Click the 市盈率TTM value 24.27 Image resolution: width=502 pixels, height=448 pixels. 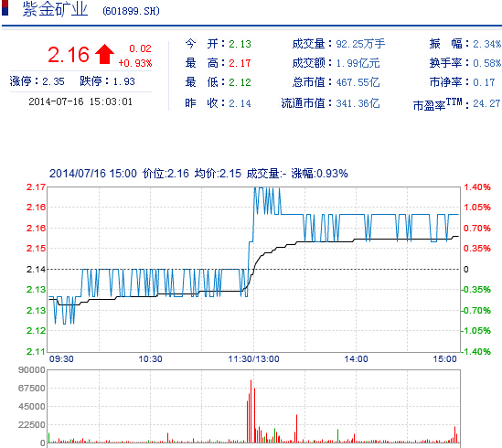(x=486, y=103)
